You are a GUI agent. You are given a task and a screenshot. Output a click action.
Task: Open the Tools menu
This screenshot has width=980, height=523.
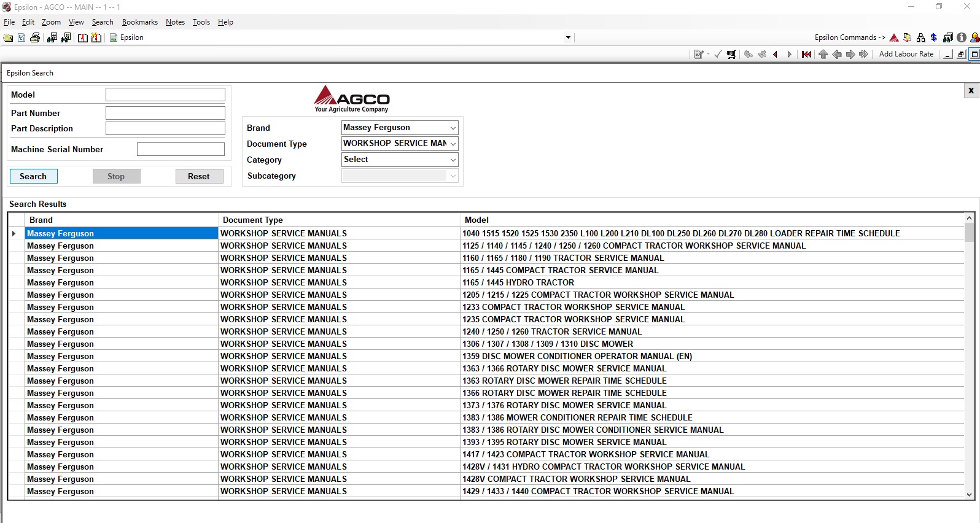201,22
